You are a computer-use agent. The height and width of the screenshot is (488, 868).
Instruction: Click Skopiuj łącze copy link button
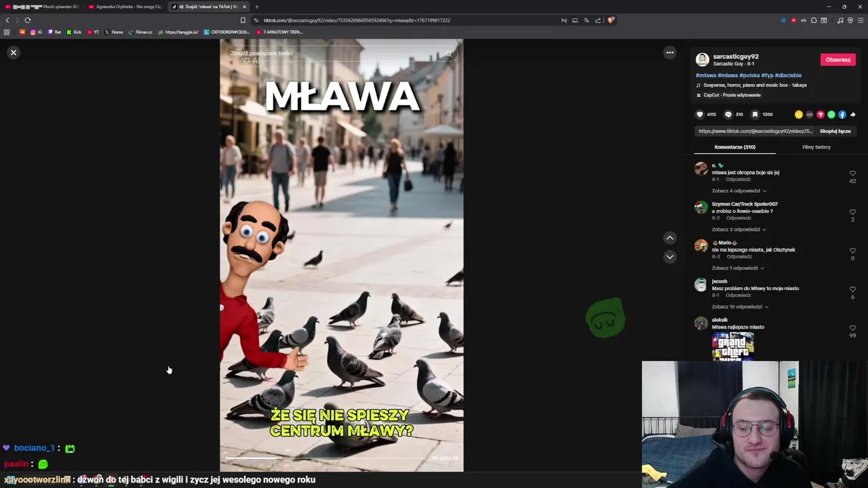pos(835,131)
